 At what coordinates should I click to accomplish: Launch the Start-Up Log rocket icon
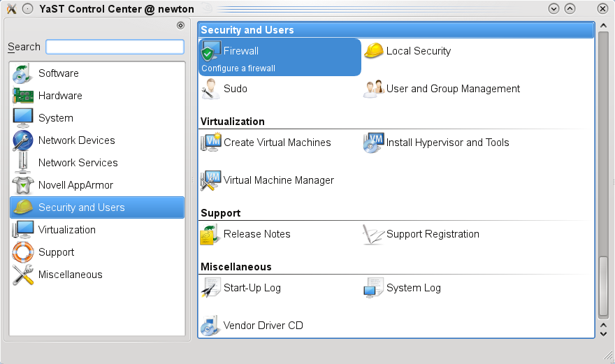click(x=210, y=288)
